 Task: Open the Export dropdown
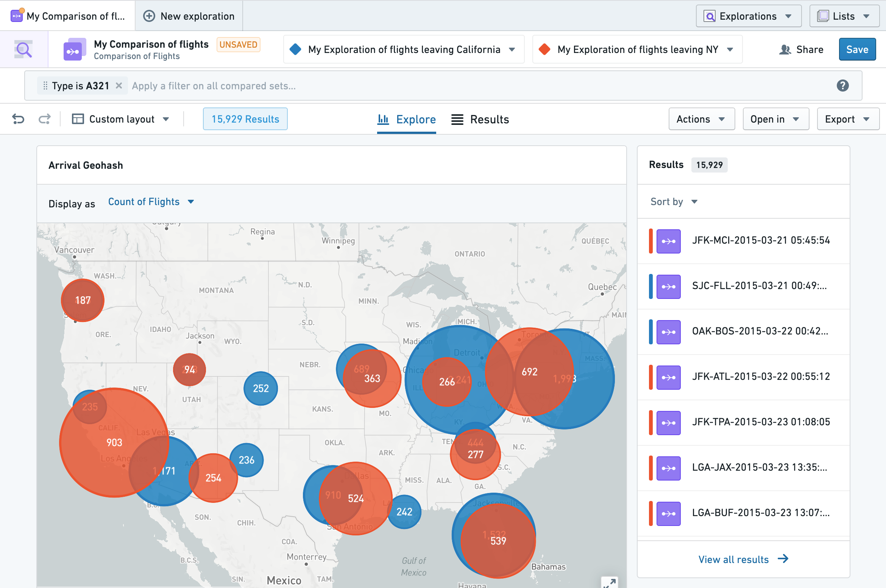coord(848,119)
